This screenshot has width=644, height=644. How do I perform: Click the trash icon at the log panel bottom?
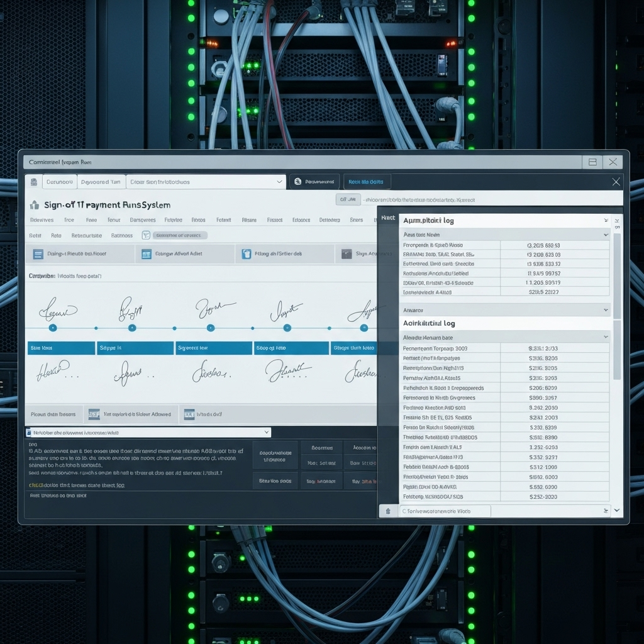(388, 511)
